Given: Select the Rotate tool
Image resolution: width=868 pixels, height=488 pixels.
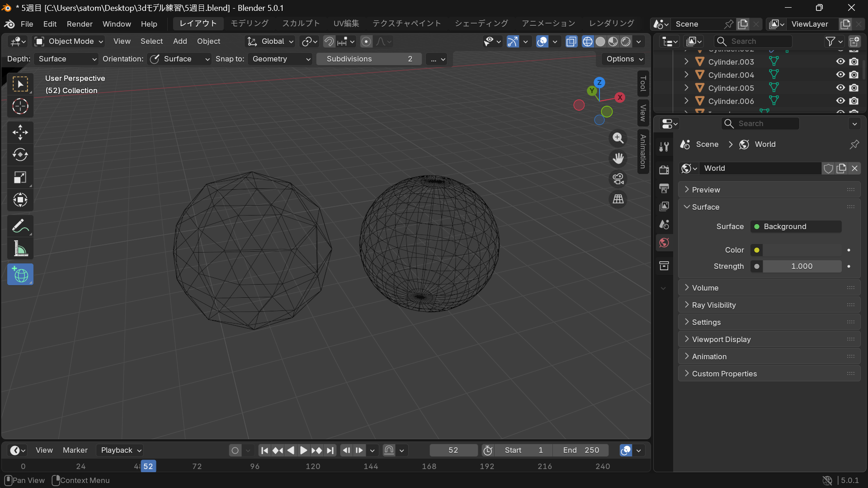Looking at the screenshot, I should pos(20,155).
